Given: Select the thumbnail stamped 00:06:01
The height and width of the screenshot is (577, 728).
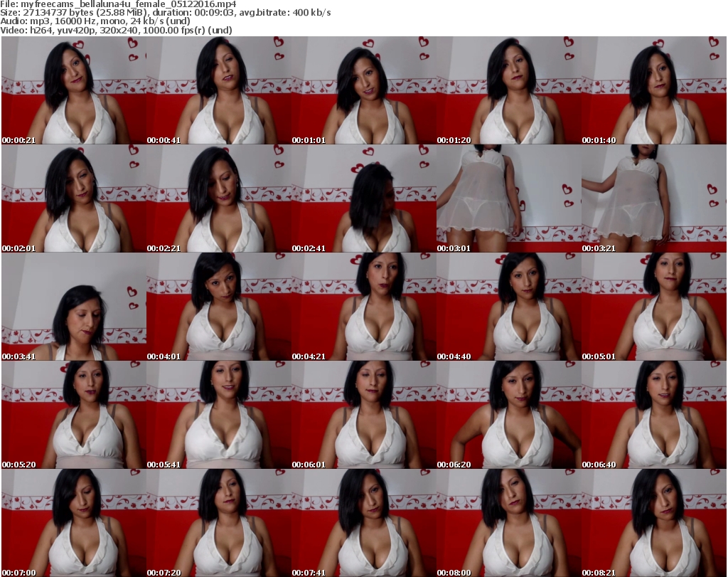Looking at the screenshot, I should coord(363,415).
